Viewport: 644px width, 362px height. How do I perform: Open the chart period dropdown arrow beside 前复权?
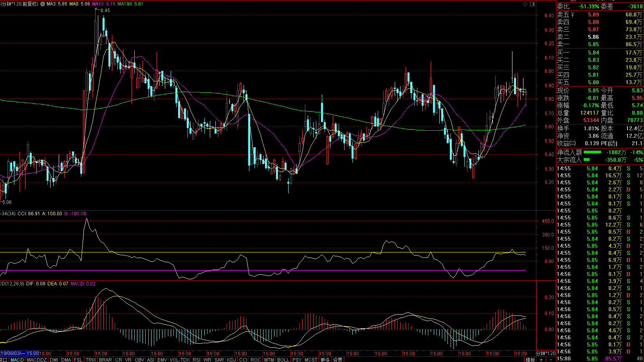43,4
